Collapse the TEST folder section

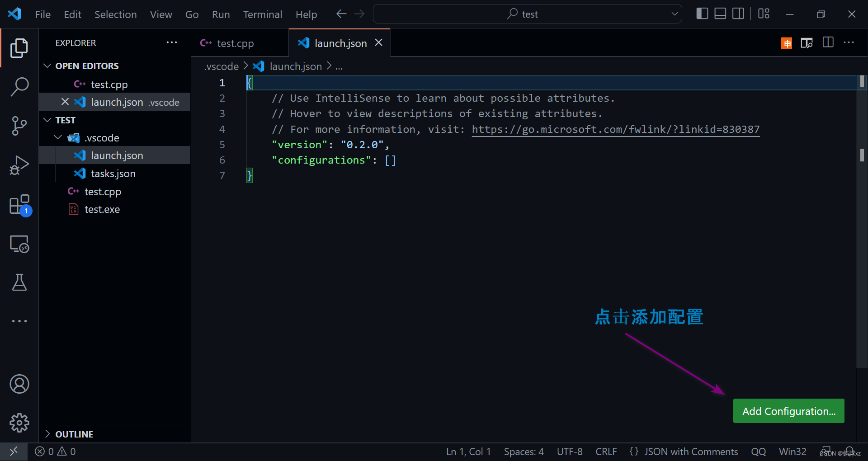pos(47,120)
